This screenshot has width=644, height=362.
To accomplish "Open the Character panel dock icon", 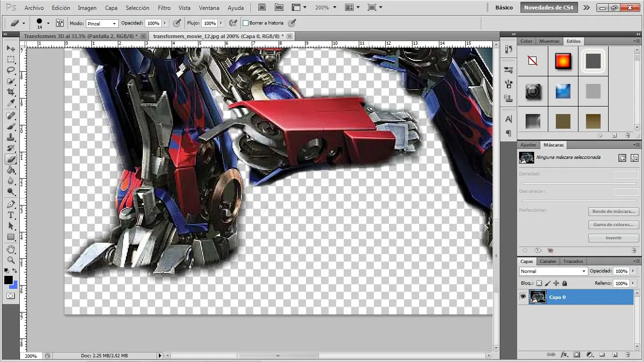I will tap(509, 119).
